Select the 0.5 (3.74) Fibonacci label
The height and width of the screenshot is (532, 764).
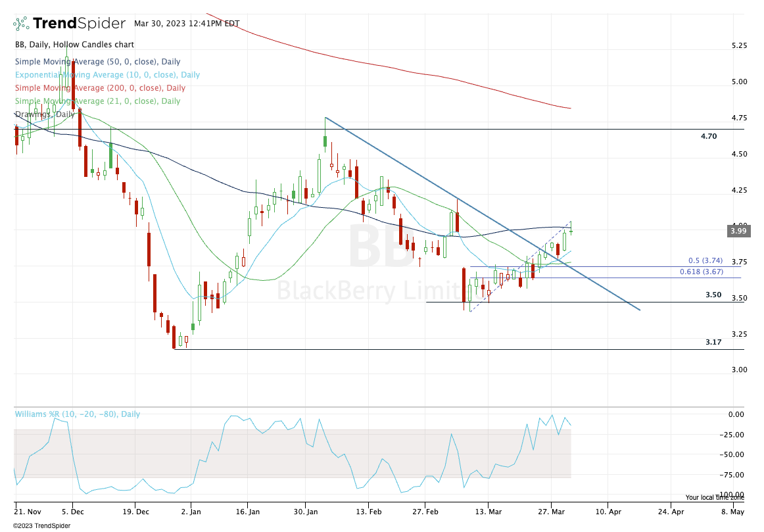coord(705,260)
